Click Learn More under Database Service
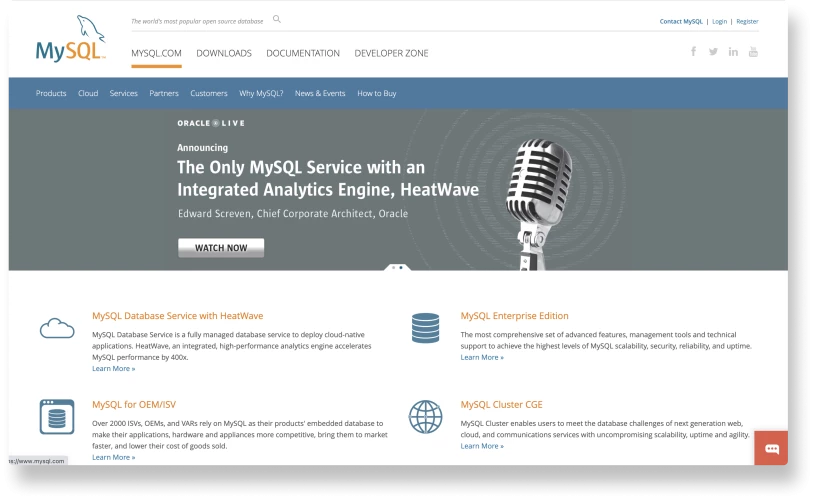Viewport: 814px width, 500px height. [114, 369]
